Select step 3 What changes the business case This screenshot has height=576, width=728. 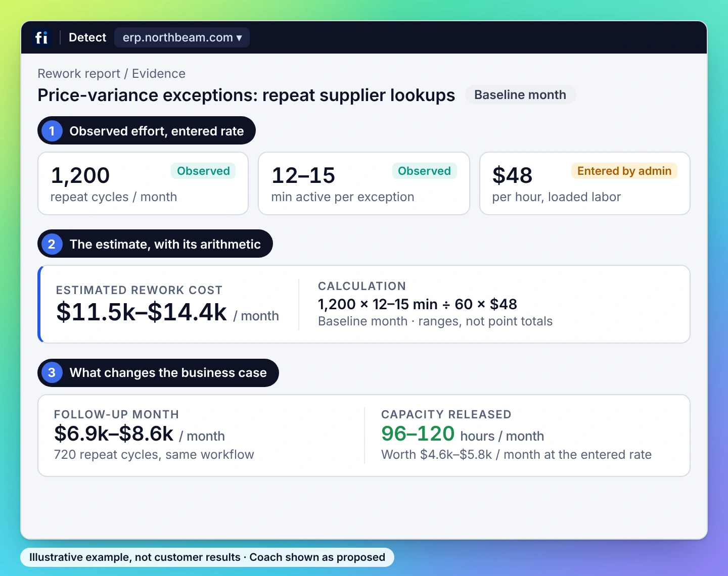pos(158,373)
